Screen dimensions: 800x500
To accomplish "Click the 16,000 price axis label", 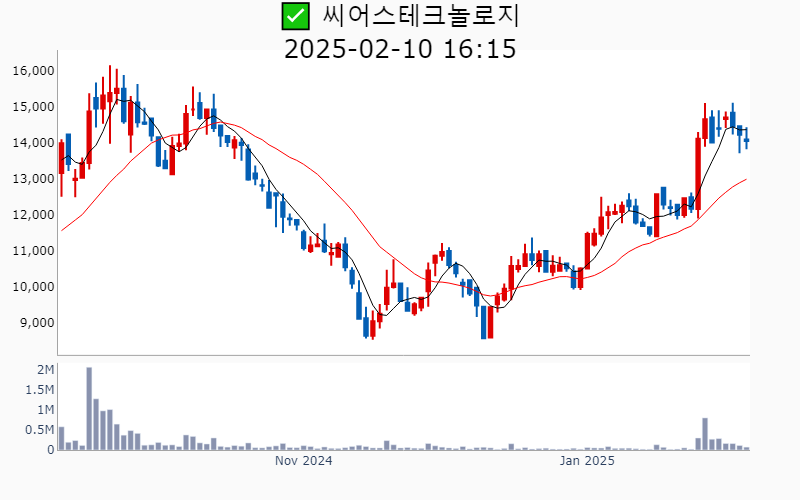I will click(34, 71).
